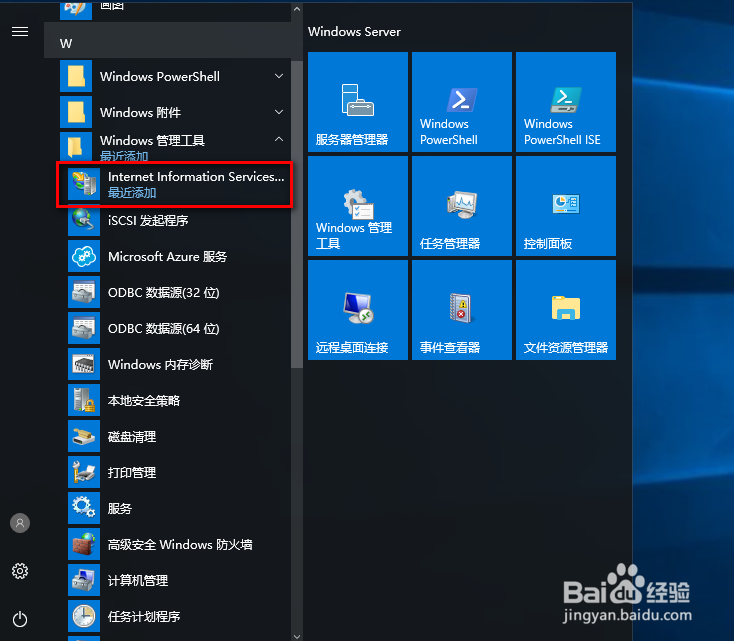Launch the Microsoft Azure 服务 text entry

pyautogui.click(x=168, y=256)
